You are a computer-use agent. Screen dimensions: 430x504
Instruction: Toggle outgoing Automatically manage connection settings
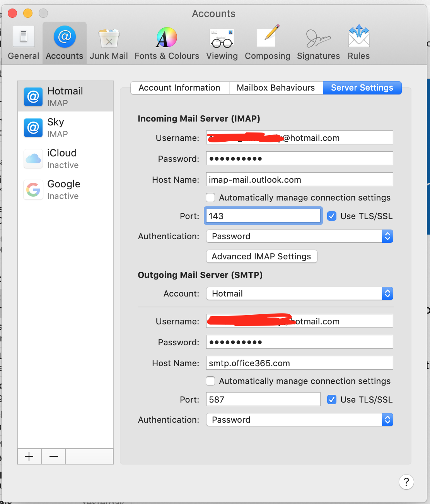coord(210,381)
